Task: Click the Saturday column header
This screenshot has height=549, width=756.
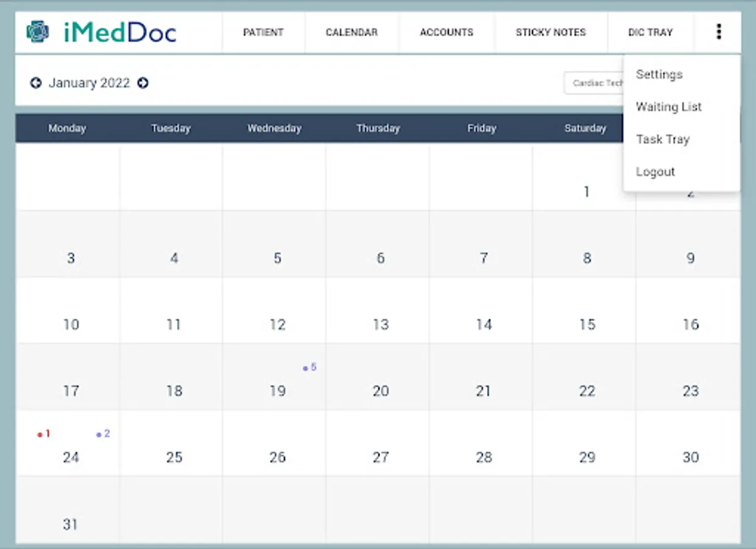Action: pyautogui.click(x=585, y=128)
